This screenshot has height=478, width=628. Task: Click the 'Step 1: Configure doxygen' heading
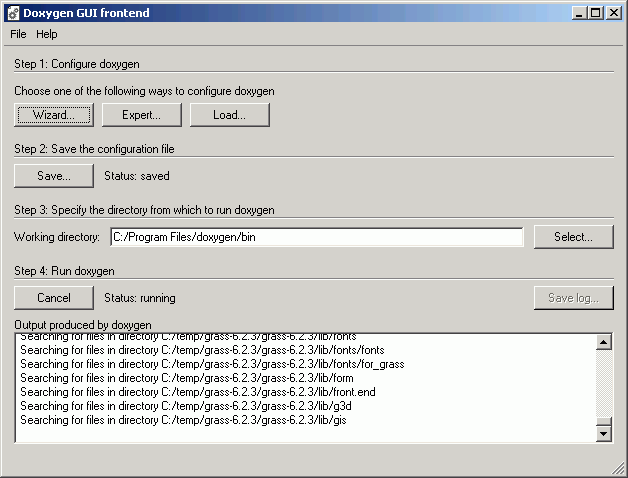tap(77, 64)
